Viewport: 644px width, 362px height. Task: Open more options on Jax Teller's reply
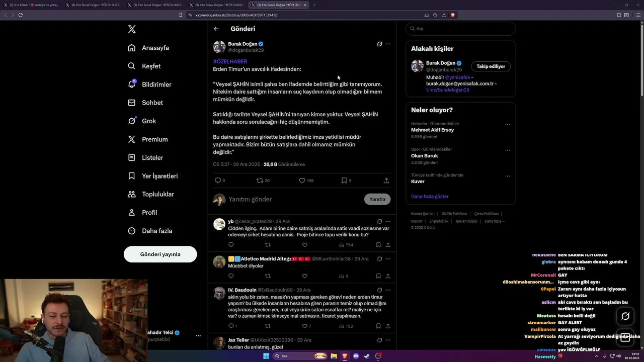tap(388, 340)
